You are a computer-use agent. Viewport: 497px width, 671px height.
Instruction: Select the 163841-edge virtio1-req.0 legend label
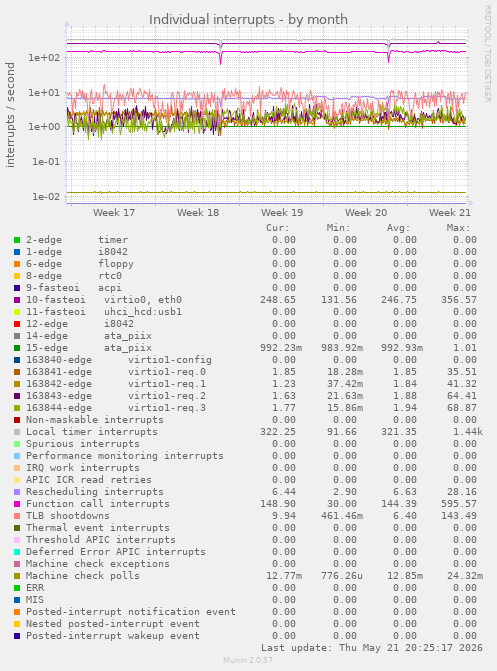point(116,372)
